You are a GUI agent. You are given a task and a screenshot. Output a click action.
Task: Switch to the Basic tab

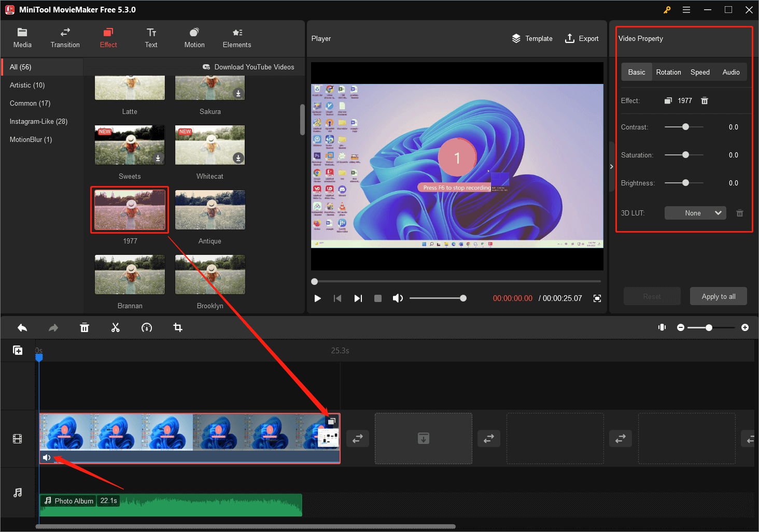[x=637, y=72]
